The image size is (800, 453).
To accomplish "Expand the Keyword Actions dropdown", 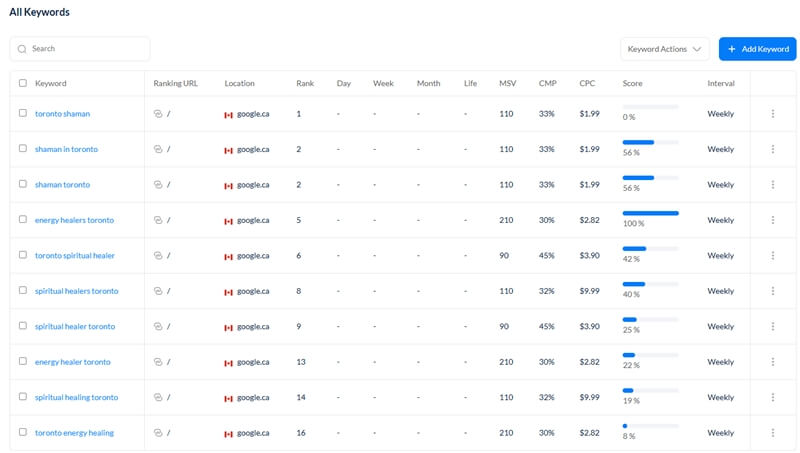I will [x=665, y=49].
